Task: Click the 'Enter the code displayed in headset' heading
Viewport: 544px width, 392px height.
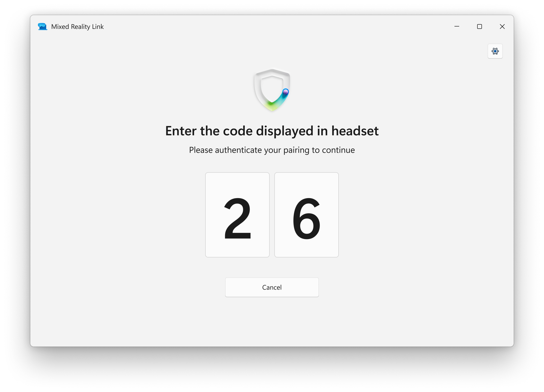Action: (272, 131)
